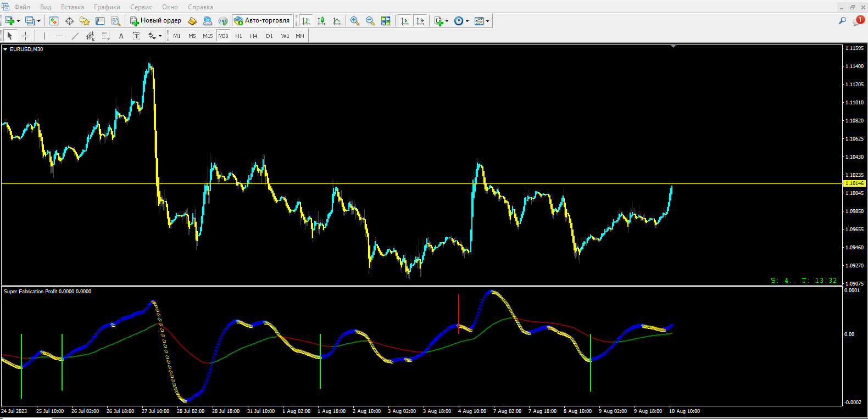Viewport: 868px width, 419px height.
Task: Expand the Indicators list dropdown arrow
Action: [x=447, y=21]
